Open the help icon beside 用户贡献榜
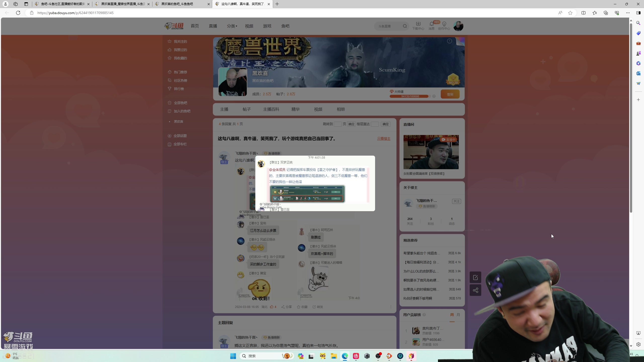 [424, 315]
